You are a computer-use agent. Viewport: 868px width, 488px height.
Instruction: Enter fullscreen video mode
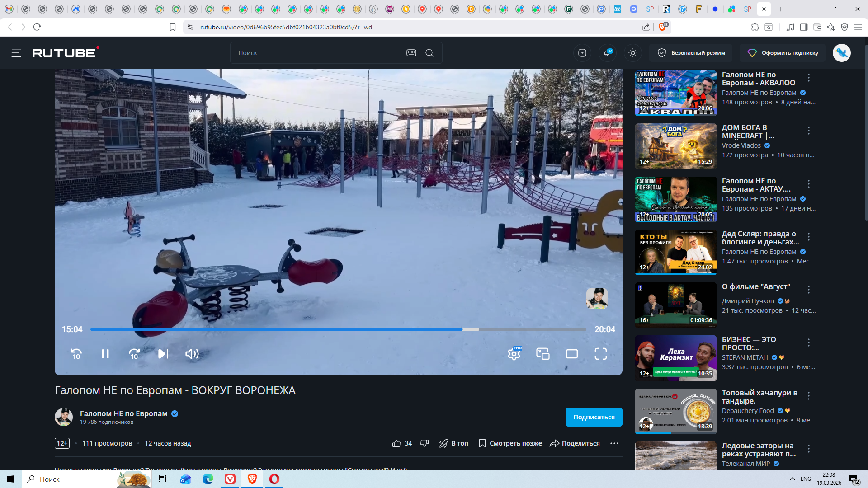coord(601,354)
